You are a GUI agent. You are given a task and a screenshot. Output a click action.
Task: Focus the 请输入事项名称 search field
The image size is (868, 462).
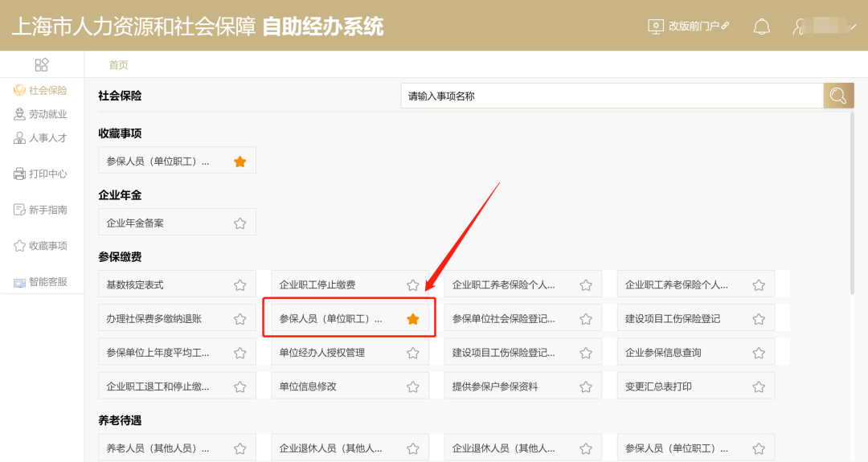pyautogui.click(x=612, y=96)
